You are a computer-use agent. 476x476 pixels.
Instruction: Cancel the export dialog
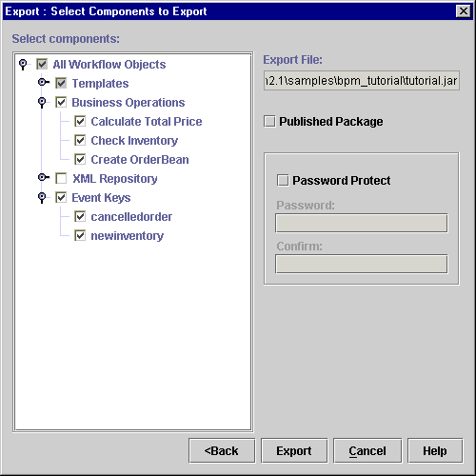367,450
